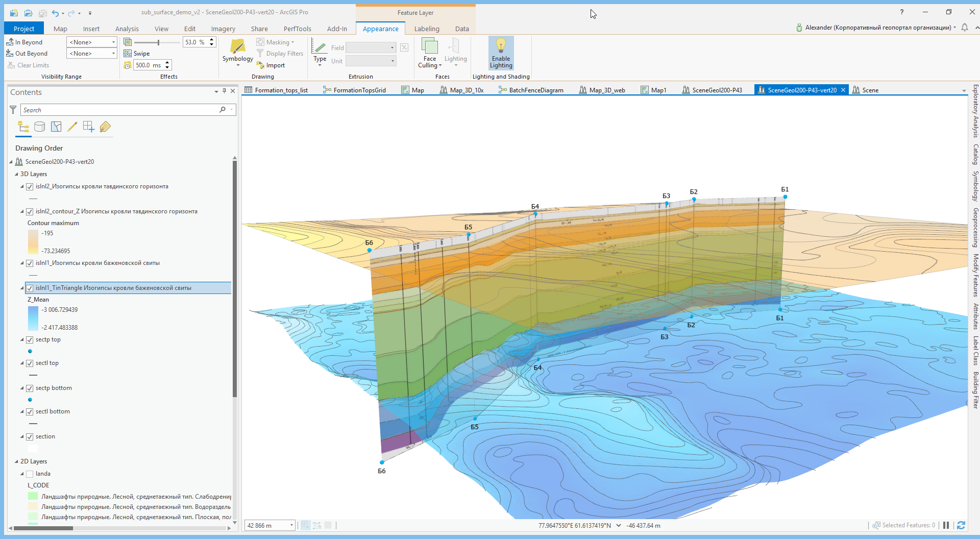
Task: Open the coordinate display format dropdown
Action: click(x=619, y=525)
